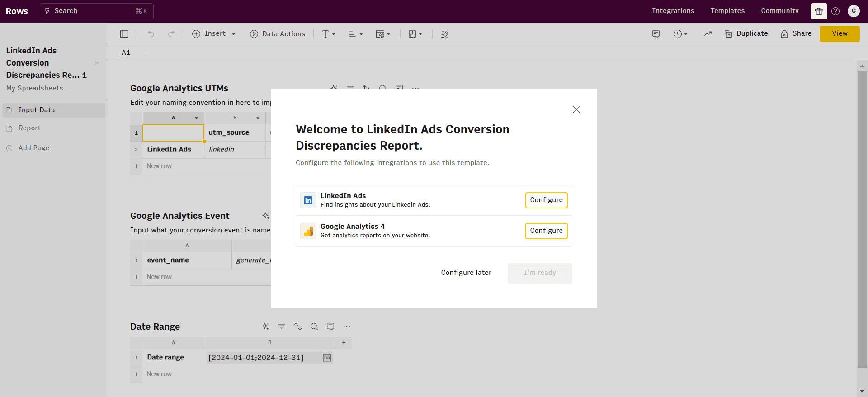Click the undo arrow icon

coord(151,34)
